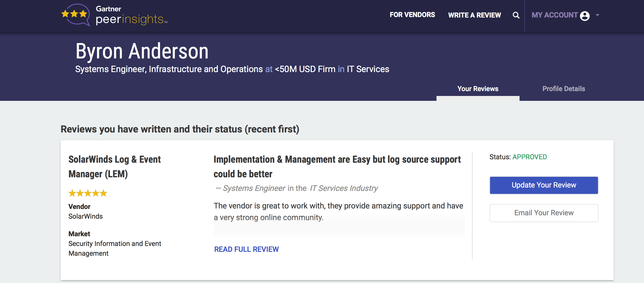644x283 pixels.
Task: Click the peerinsights wordmark text
Action: (130, 19)
